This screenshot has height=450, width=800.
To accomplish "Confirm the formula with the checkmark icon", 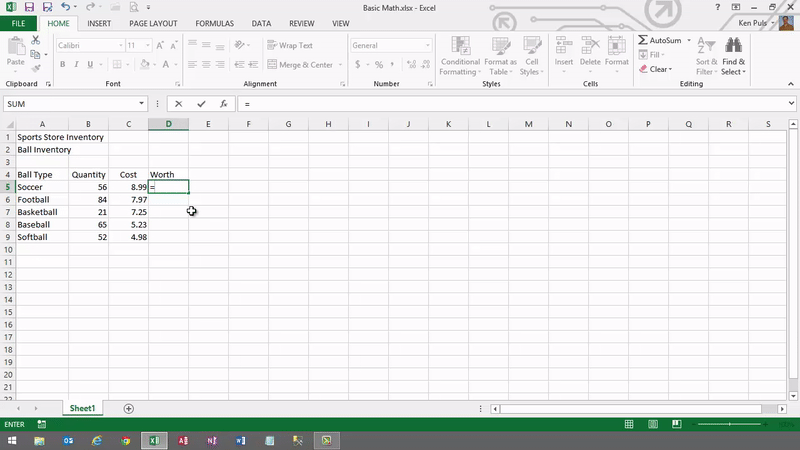I will point(201,104).
